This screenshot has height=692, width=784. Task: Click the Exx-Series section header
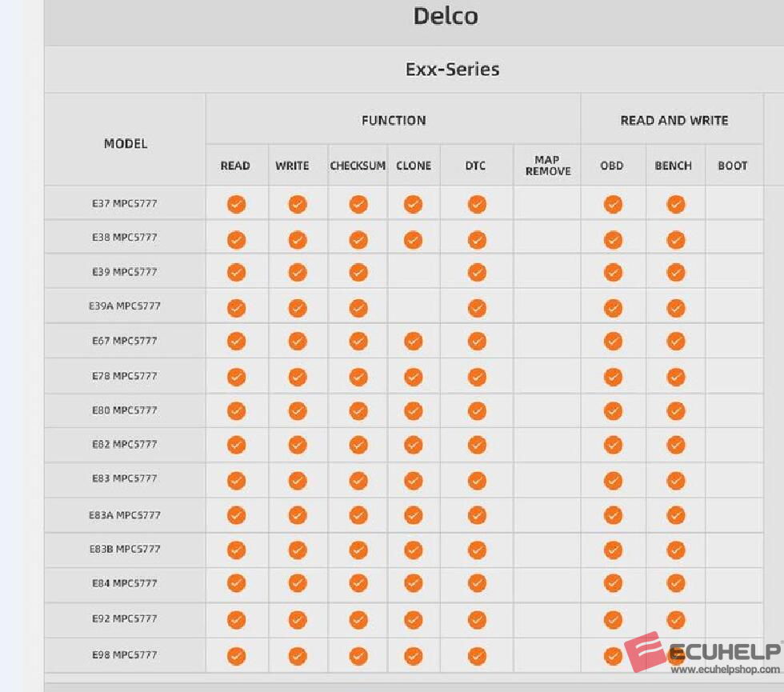pos(452,70)
